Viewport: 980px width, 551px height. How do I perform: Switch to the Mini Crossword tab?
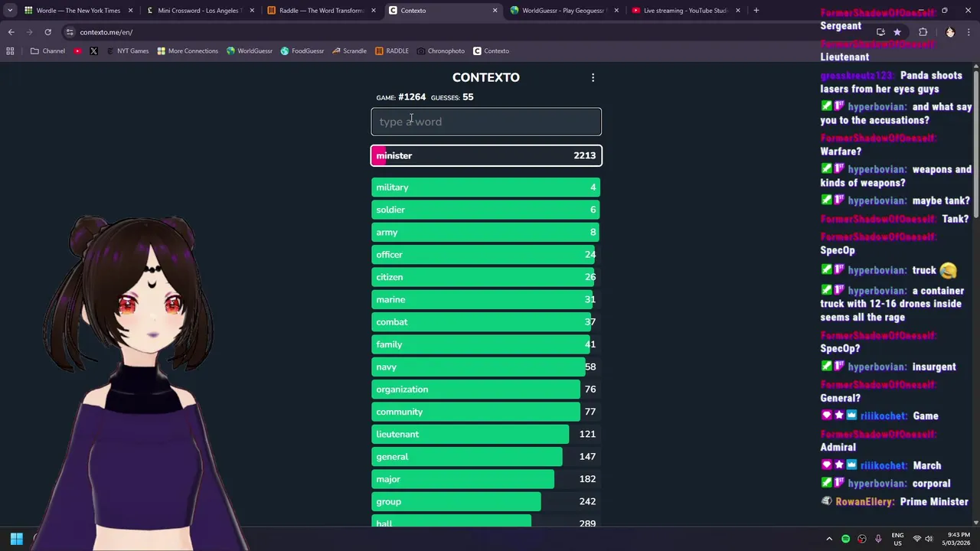tap(200, 11)
